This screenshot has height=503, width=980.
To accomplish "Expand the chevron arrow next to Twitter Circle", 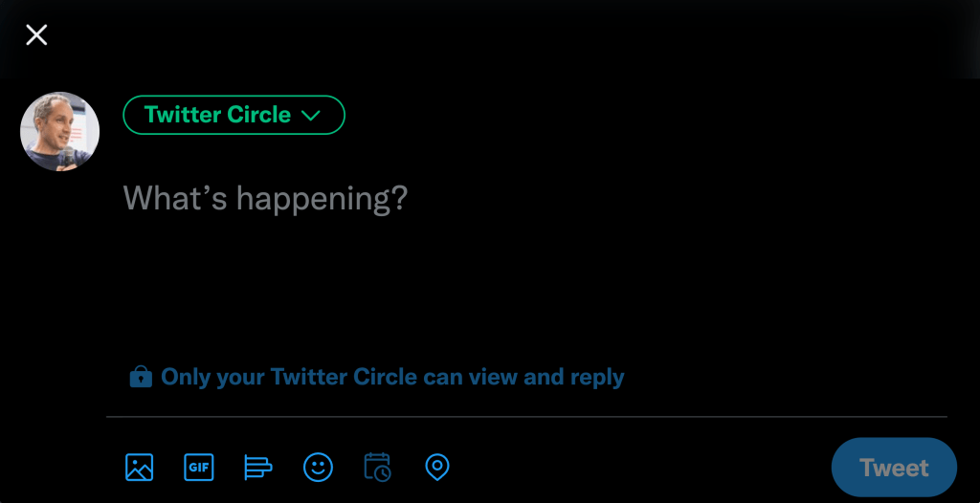I will click(x=310, y=116).
